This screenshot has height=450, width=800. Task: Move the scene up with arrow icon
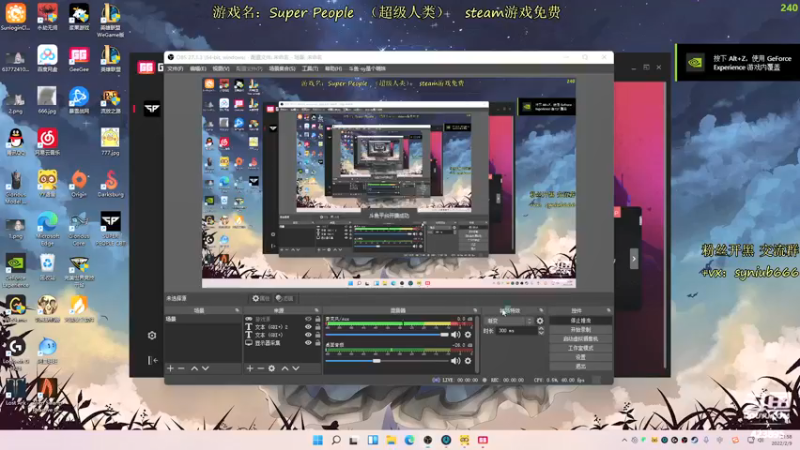pyautogui.click(x=194, y=368)
